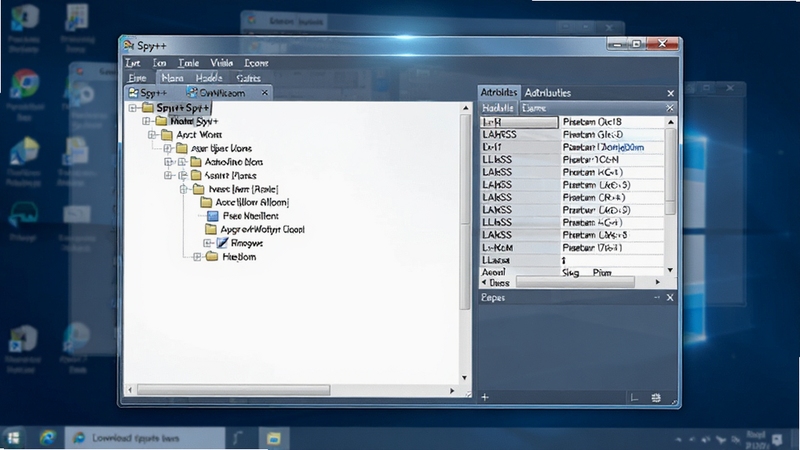Click the folder icon of 'Ivest [Arm [Reole]'

[198, 189]
